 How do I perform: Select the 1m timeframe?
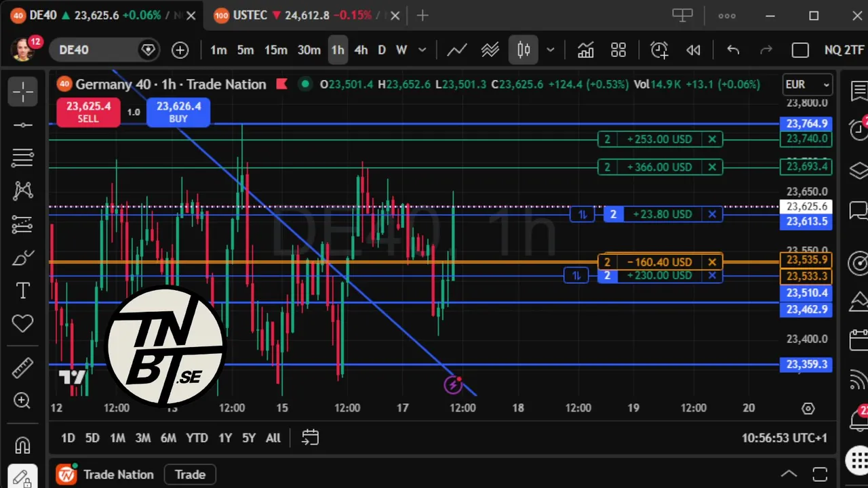pos(218,49)
